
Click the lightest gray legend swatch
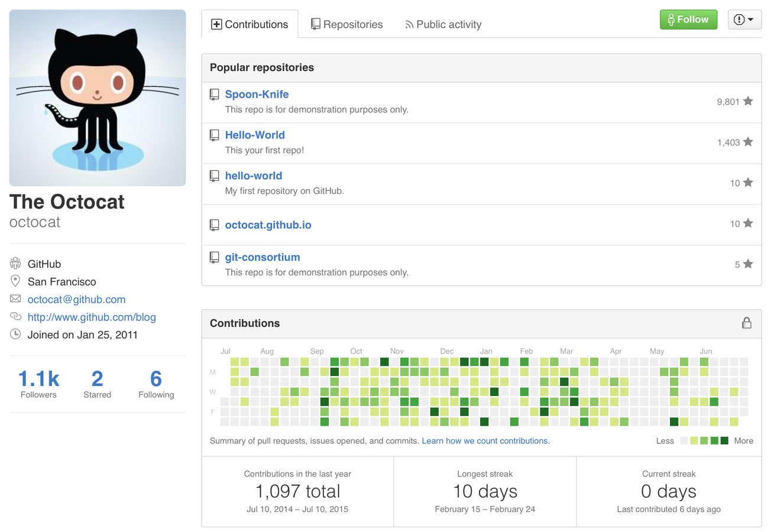[x=684, y=440]
